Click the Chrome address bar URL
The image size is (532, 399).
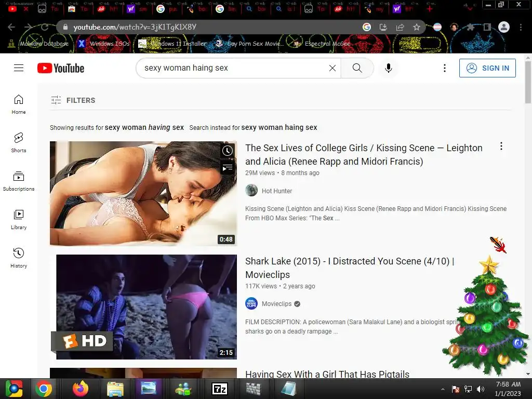135,27
